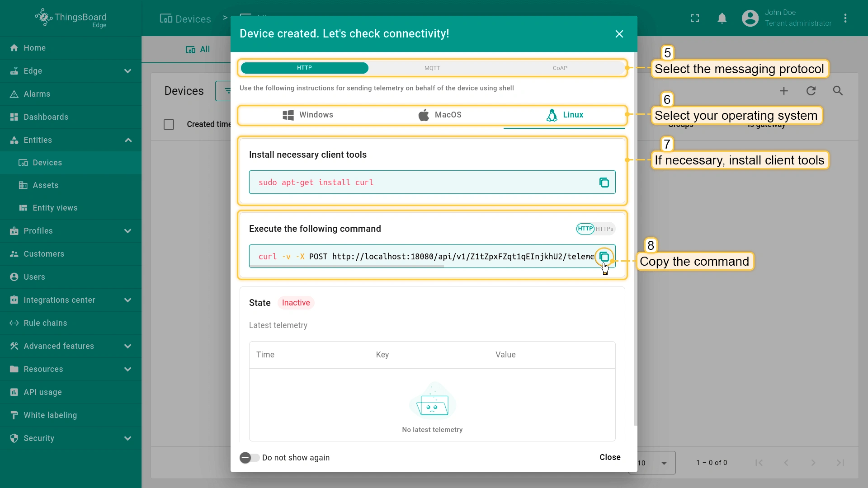
Task: Toggle Do not show again switch
Action: click(x=249, y=458)
